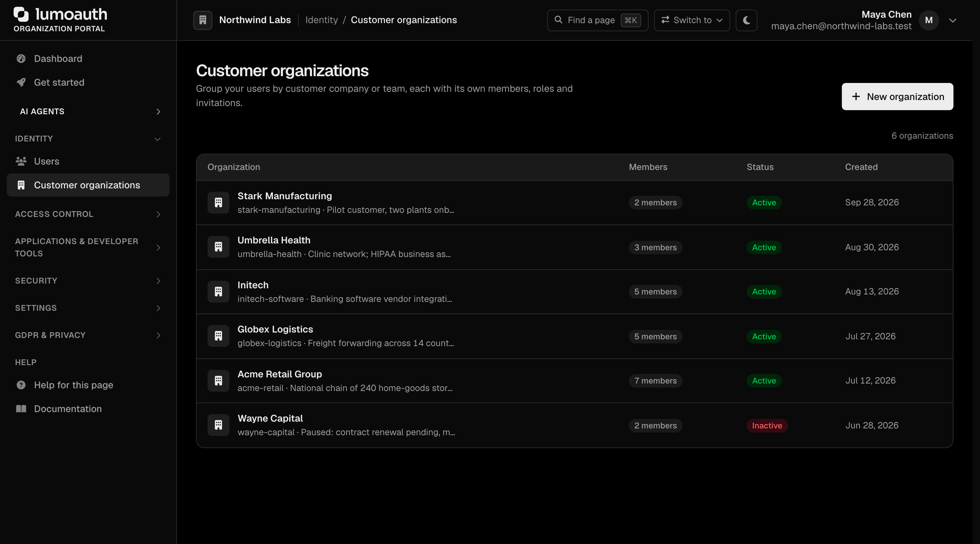Expand the Security section

(88, 280)
